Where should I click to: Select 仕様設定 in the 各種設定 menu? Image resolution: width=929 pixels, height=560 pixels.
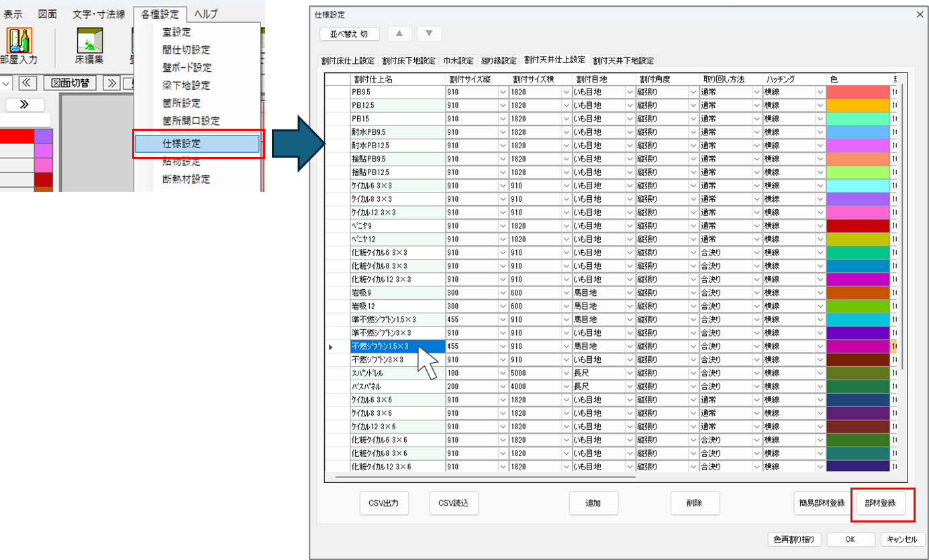197,144
